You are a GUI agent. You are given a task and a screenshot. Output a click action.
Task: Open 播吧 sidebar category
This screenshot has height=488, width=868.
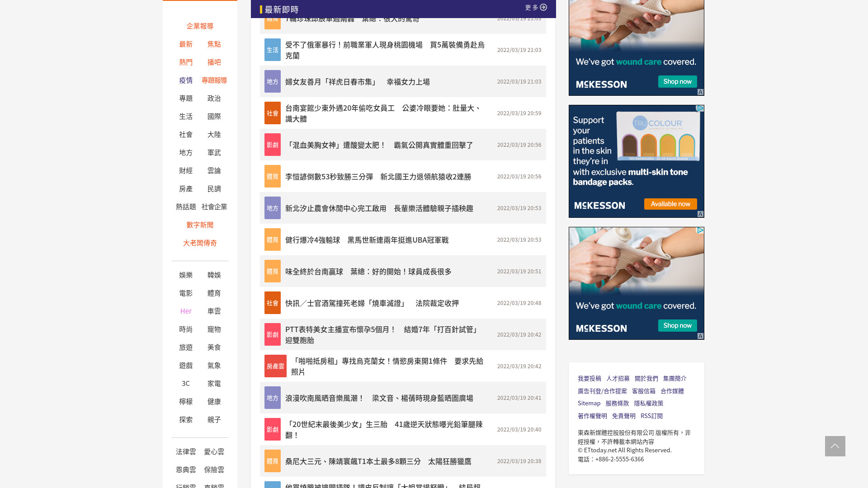pyautogui.click(x=214, y=62)
